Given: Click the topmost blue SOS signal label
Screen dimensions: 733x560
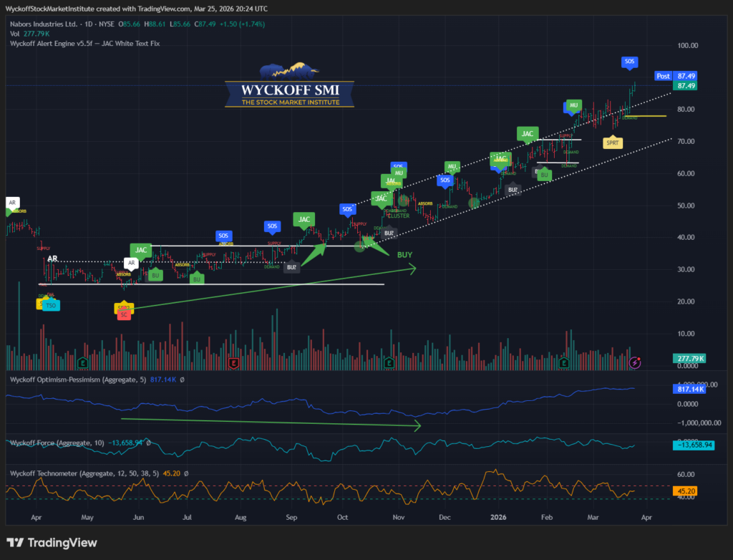Looking at the screenshot, I should click(629, 62).
